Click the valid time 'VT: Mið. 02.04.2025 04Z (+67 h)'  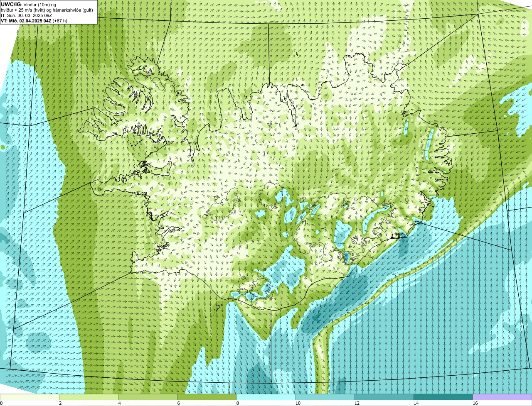tap(34, 20)
